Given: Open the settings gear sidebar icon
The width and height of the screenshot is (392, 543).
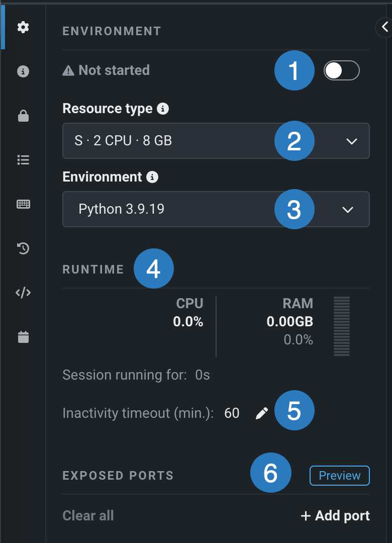Looking at the screenshot, I should click(x=23, y=27).
